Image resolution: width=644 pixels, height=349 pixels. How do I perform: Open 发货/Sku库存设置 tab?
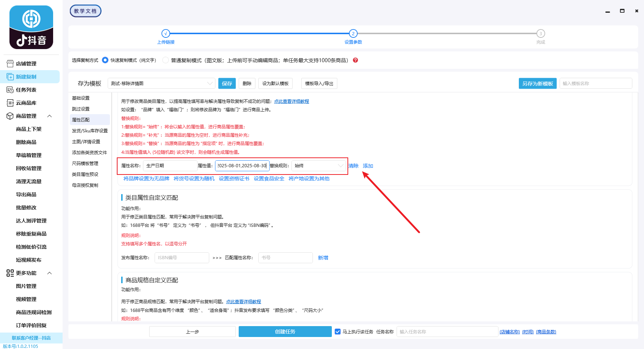point(90,131)
